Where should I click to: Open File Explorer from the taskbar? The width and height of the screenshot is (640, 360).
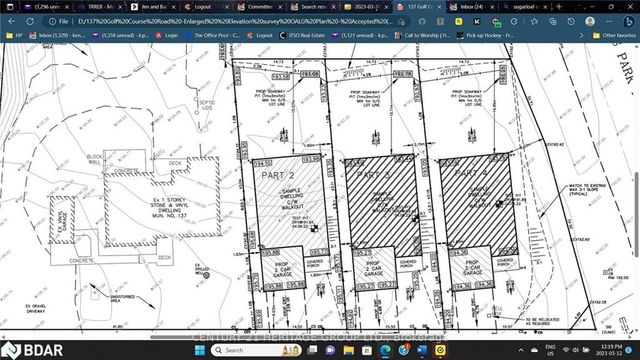tap(348, 350)
